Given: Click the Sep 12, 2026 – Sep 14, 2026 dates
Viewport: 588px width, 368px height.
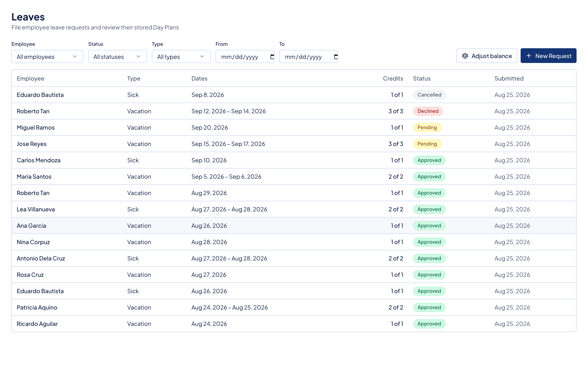Looking at the screenshot, I should (x=228, y=111).
